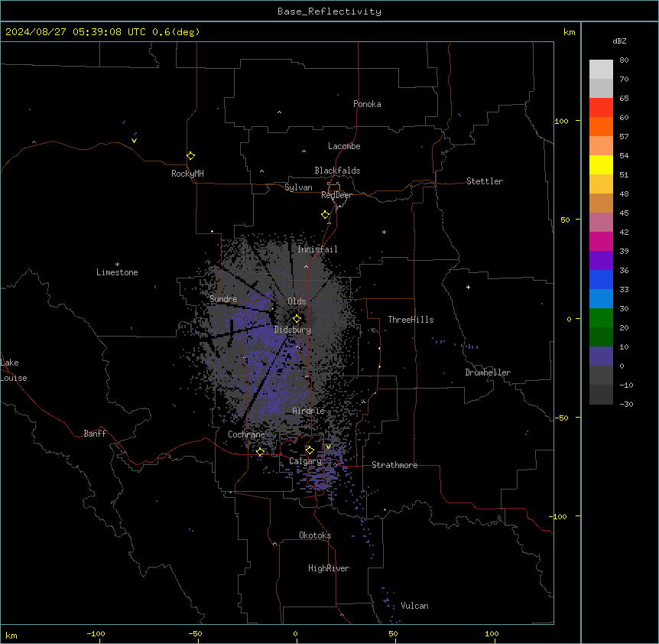The image size is (659, 644).
Task: Select the magenta 39-42 dBZ legend swatch
Action: point(601,241)
